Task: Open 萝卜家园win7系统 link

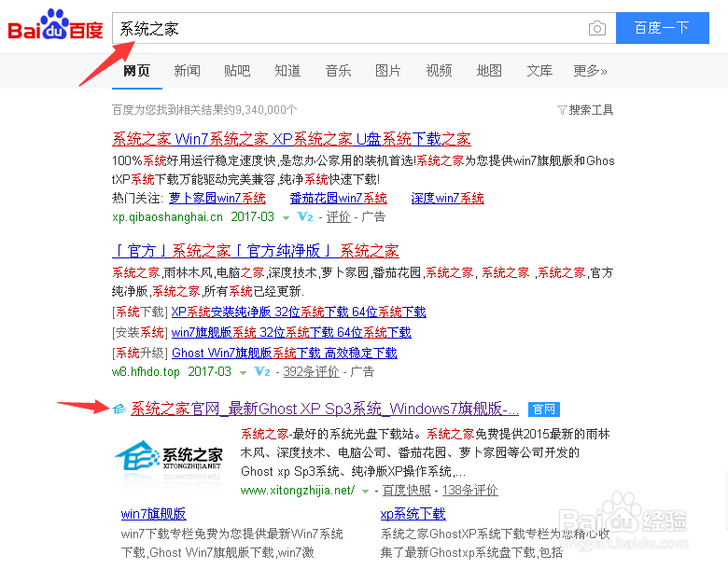Action: (x=217, y=198)
